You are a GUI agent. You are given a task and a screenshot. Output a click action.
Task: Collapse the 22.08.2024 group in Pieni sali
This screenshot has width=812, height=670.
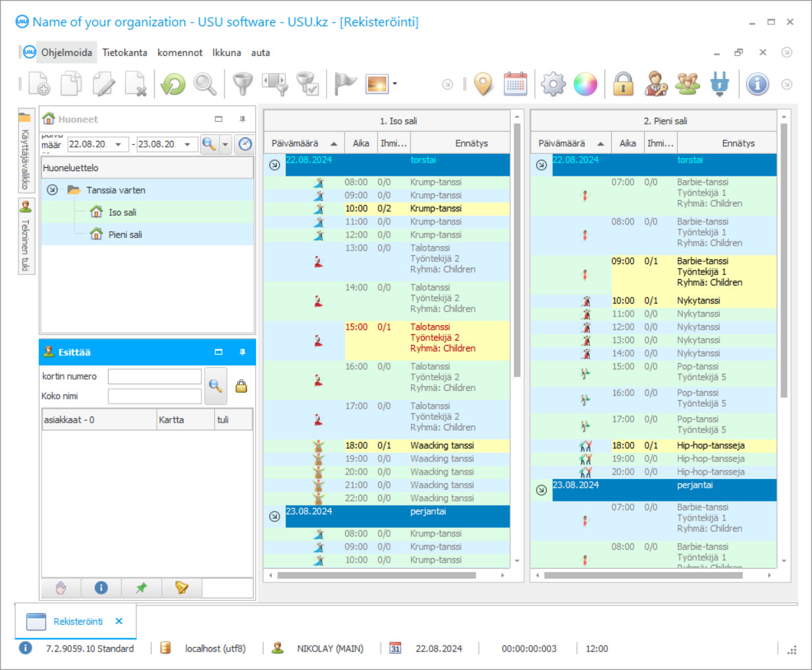coord(541,165)
